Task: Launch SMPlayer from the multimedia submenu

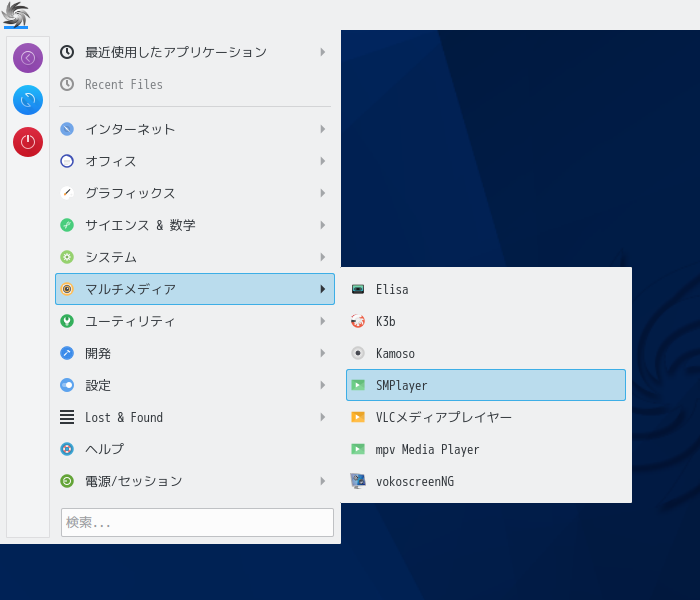Action: coord(486,385)
